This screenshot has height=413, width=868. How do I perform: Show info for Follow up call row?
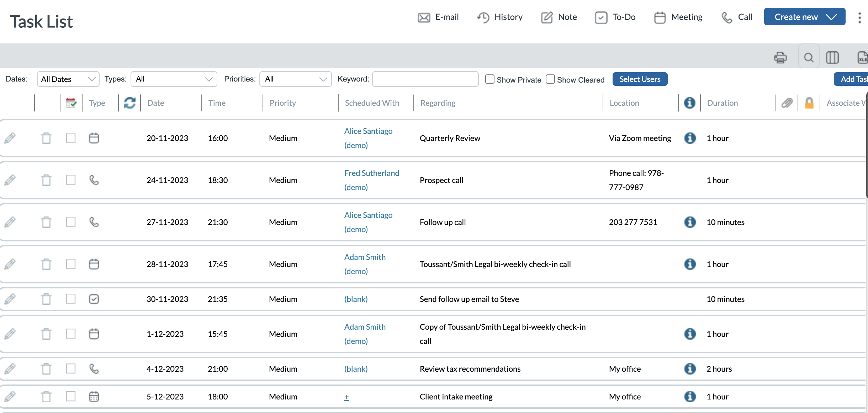(690, 222)
